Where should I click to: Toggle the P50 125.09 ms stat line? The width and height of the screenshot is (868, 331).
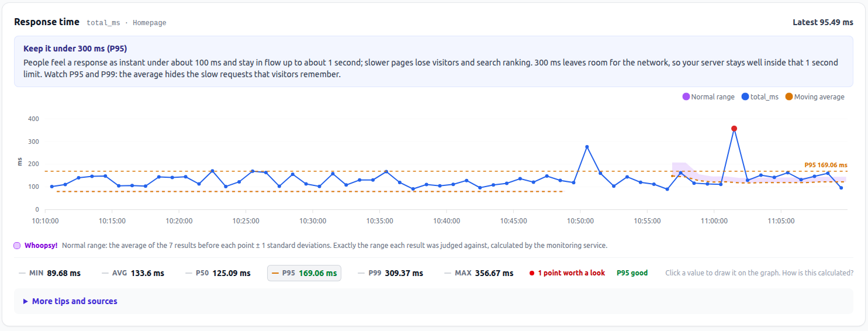pyautogui.click(x=217, y=273)
